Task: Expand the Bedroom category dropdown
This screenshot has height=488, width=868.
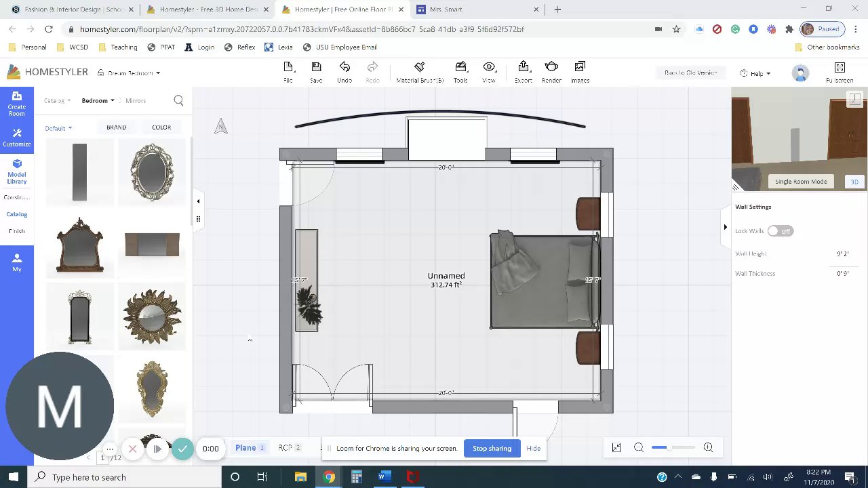Action: [98, 100]
